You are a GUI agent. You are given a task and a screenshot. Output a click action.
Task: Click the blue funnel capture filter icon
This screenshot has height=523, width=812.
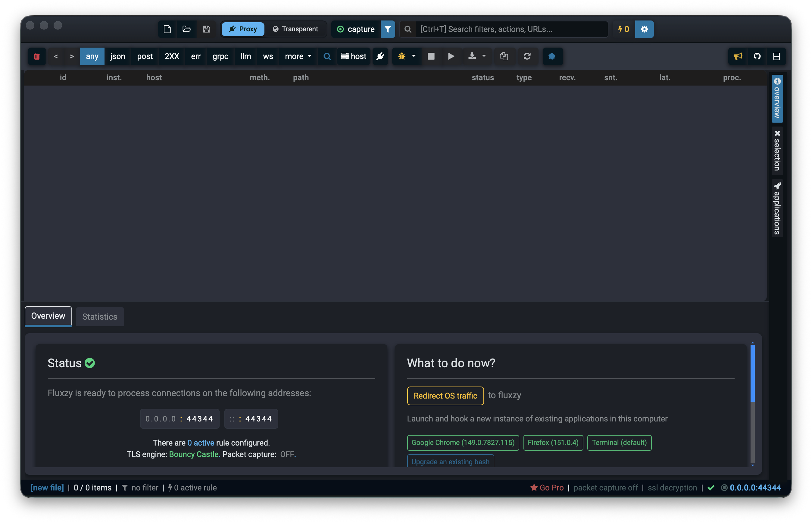click(x=388, y=29)
